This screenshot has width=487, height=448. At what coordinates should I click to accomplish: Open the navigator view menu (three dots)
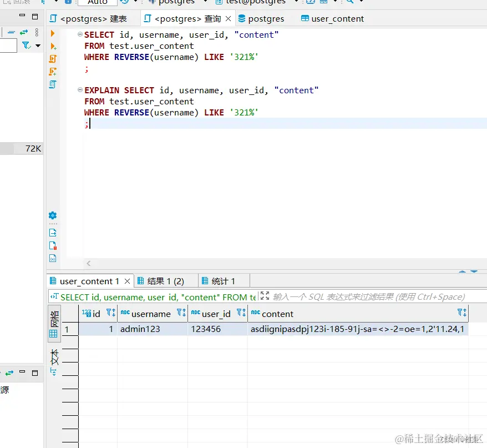(37, 32)
